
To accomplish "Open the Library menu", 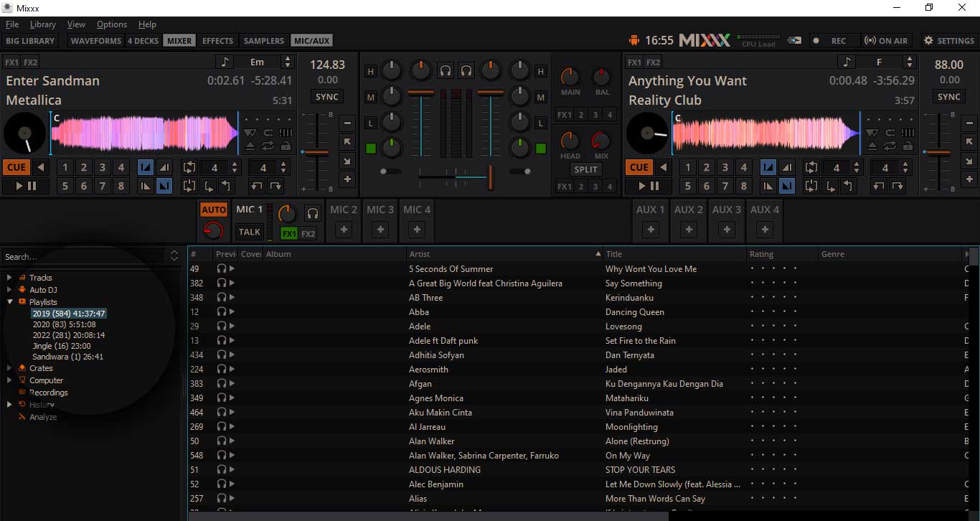I will click(x=42, y=24).
